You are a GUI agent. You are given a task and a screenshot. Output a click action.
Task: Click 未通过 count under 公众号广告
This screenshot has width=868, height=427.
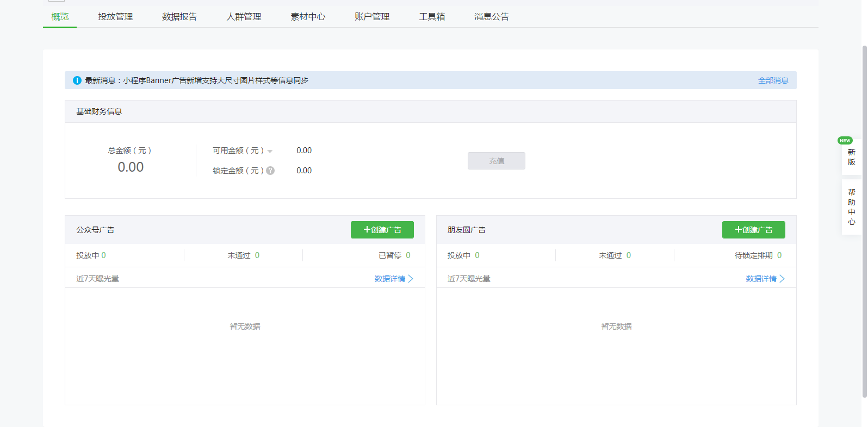(x=257, y=255)
